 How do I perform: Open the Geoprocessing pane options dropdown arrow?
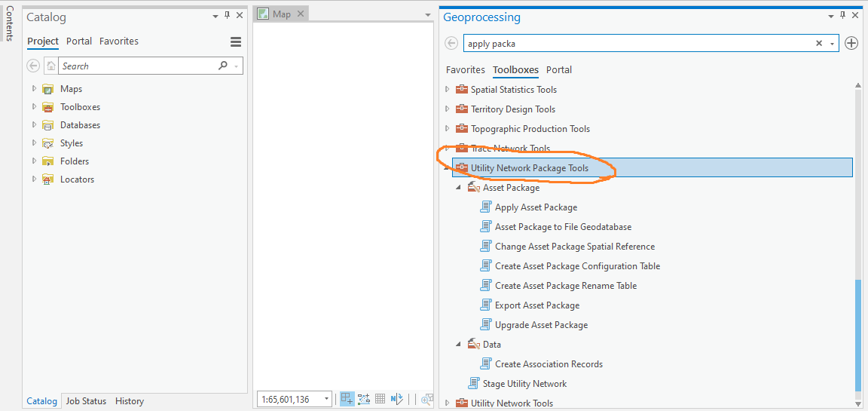click(x=831, y=17)
